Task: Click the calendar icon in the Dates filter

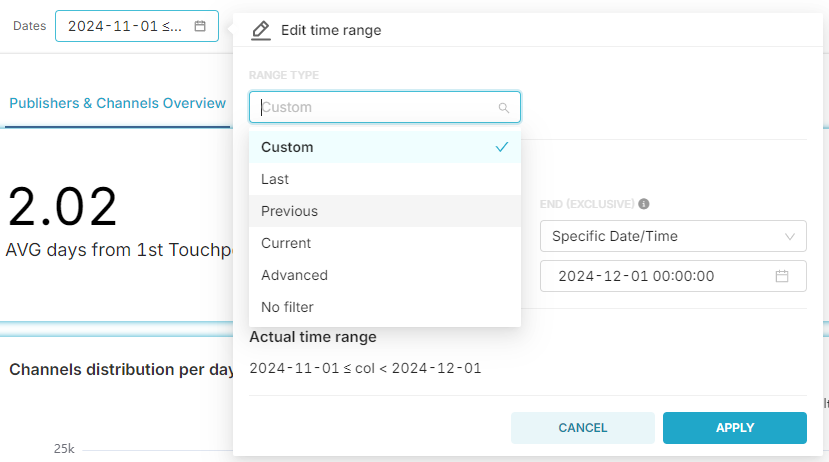Action: [x=200, y=26]
